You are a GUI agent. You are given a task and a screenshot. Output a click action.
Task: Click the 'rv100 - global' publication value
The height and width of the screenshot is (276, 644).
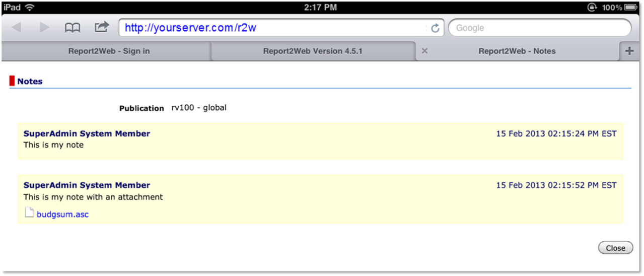pyautogui.click(x=199, y=107)
